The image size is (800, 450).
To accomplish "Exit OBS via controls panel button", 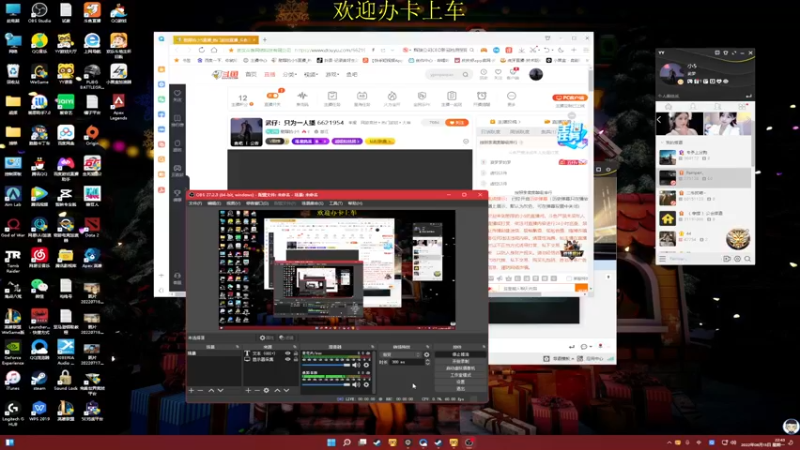I will click(461, 388).
